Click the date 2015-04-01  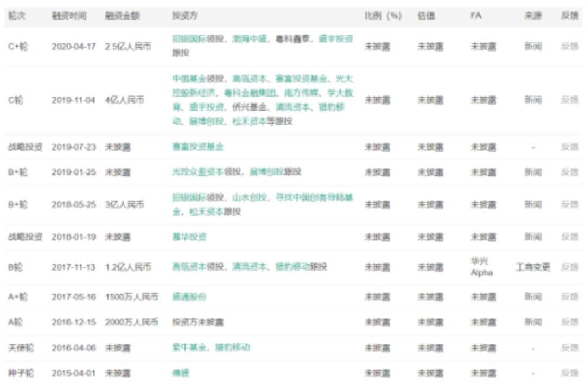click(x=74, y=373)
